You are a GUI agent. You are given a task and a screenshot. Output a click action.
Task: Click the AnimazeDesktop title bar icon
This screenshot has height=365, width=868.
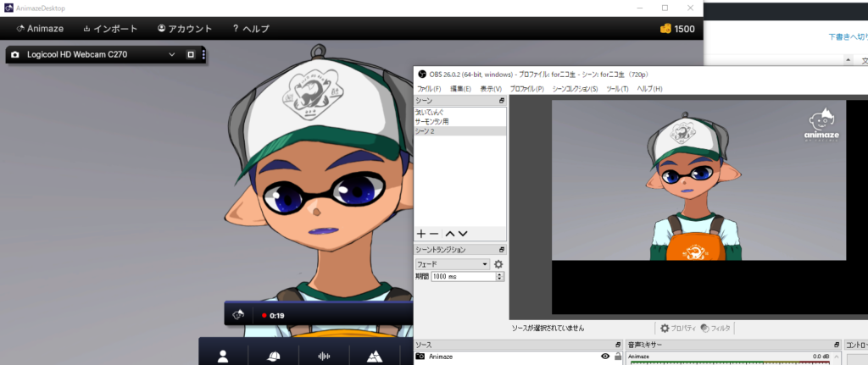pos(8,8)
